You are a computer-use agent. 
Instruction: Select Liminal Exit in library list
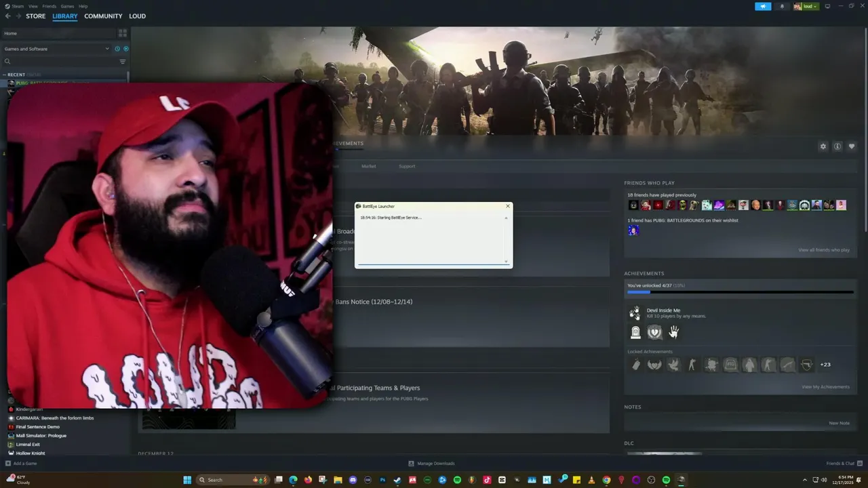[x=28, y=445]
